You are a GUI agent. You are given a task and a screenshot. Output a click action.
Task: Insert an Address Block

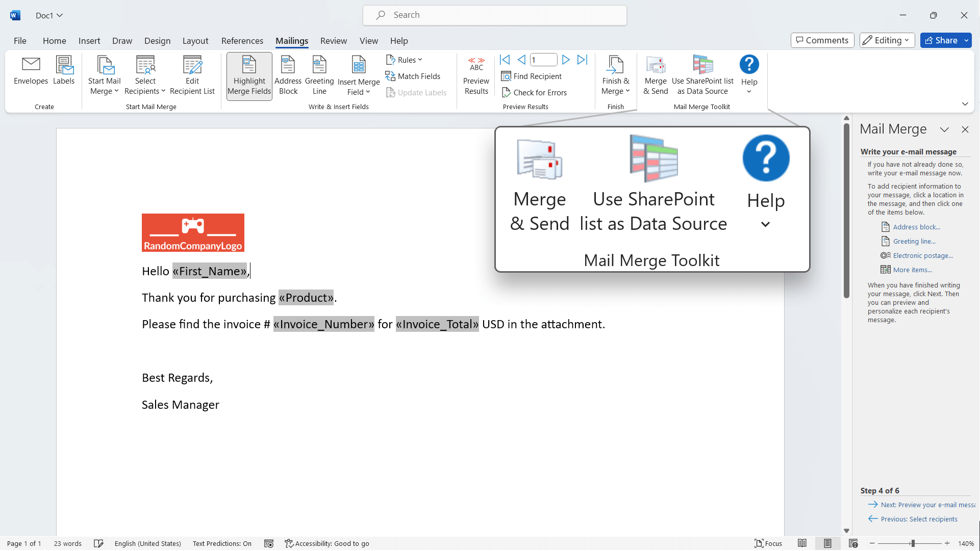pyautogui.click(x=288, y=75)
